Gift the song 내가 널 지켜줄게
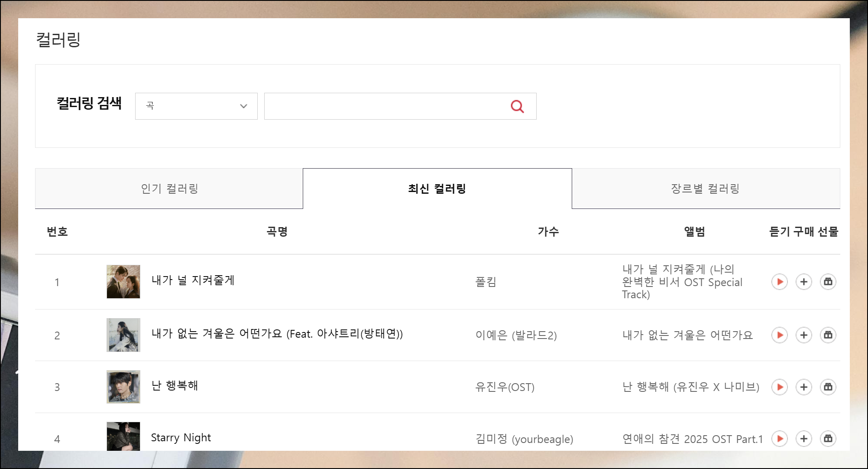868x469 pixels. coord(828,282)
